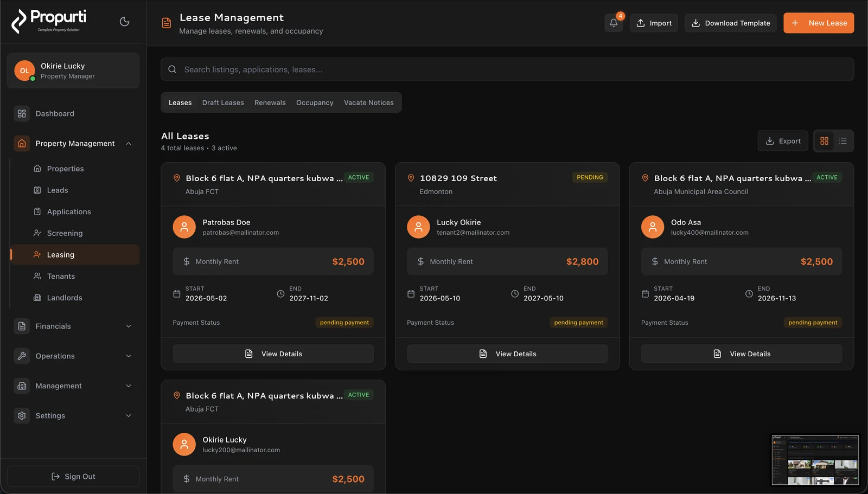868x494 pixels.
Task: Click Download Template button
Action: click(x=731, y=23)
